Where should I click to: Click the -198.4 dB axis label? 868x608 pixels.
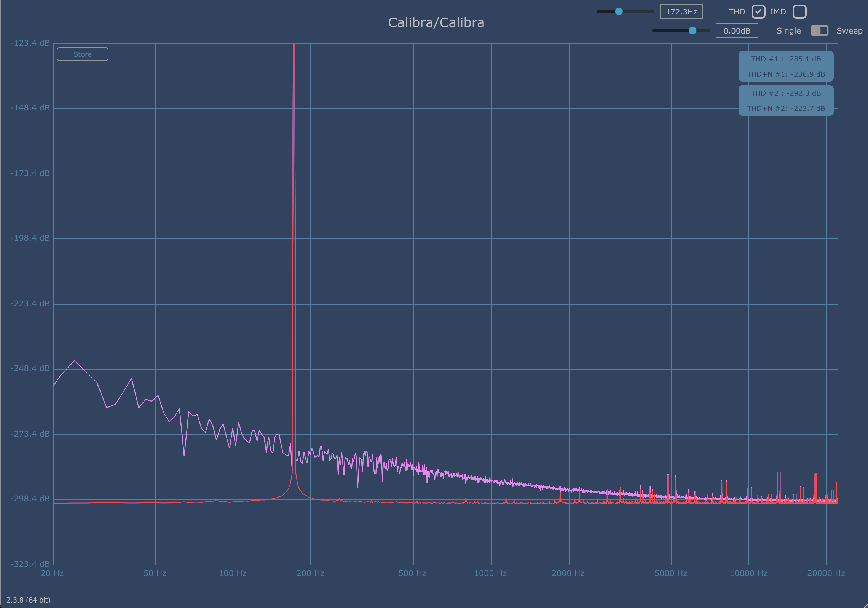tap(30, 238)
